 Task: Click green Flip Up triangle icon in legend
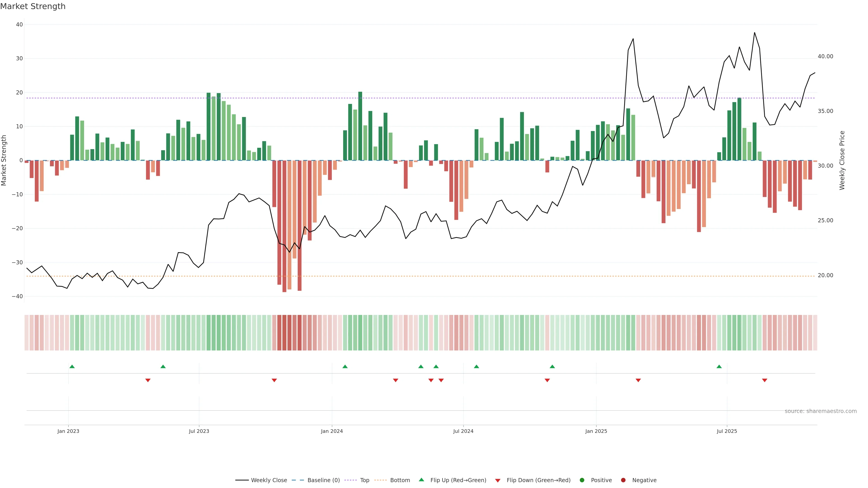pyautogui.click(x=421, y=480)
